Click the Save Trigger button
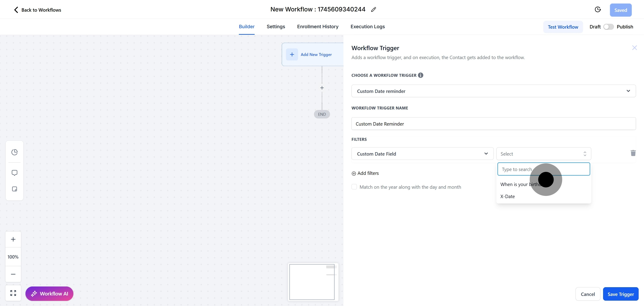Viewport: 644px width, 306px height. [x=621, y=294]
